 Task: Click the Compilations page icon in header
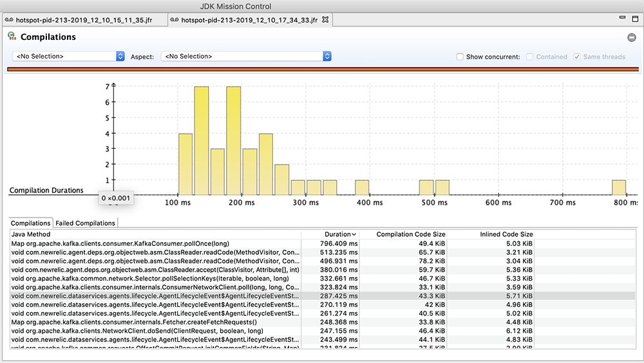click(12, 37)
